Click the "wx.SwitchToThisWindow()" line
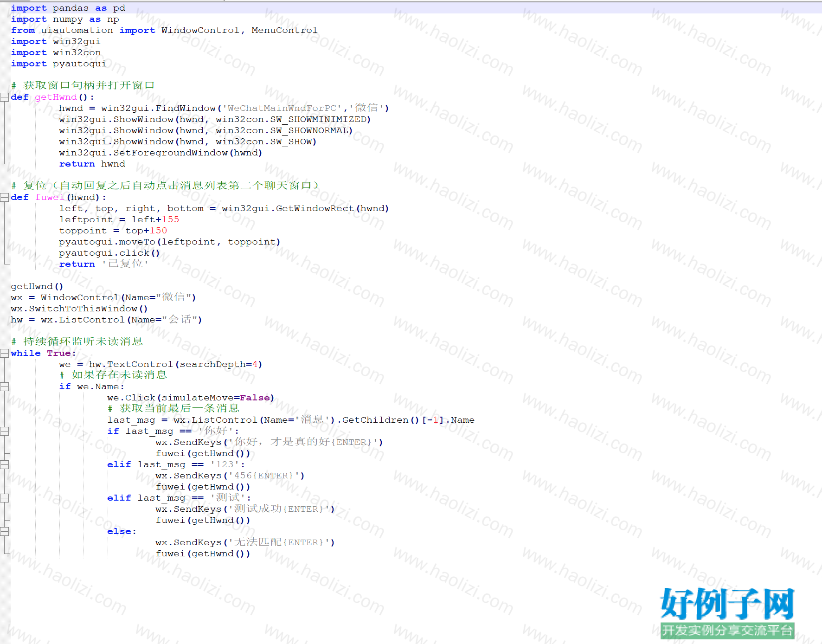822x644 pixels. click(x=79, y=309)
